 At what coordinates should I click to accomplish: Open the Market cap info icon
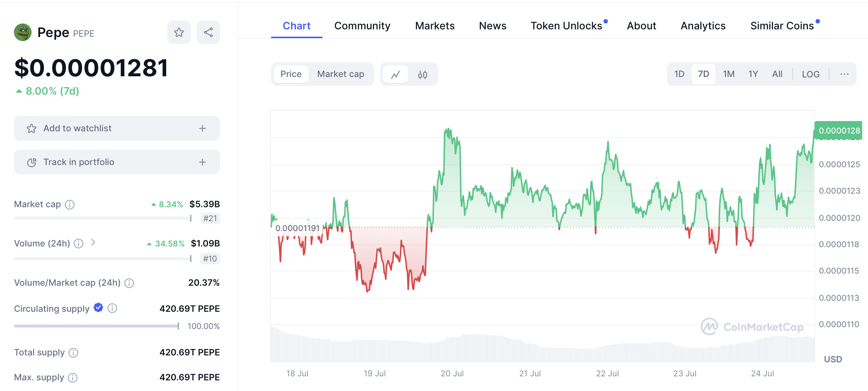pos(70,205)
